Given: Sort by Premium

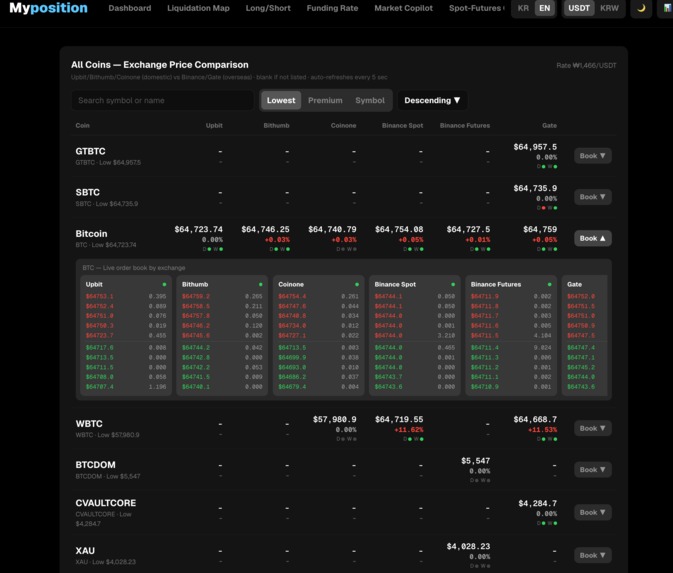Looking at the screenshot, I should coord(325,100).
